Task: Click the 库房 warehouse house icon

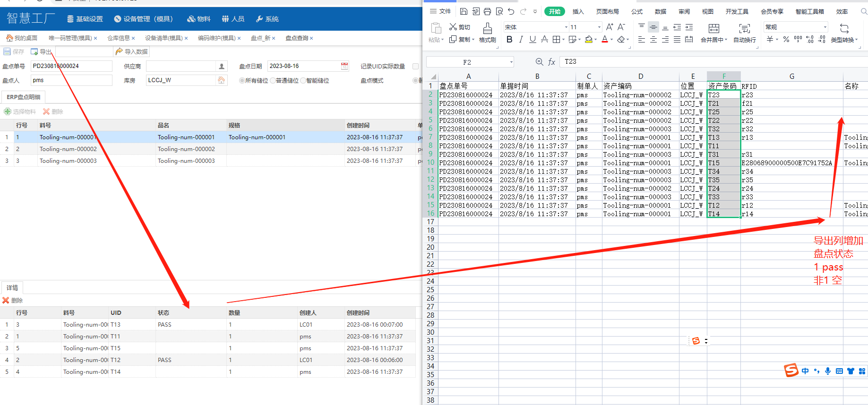Action: (x=221, y=80)
